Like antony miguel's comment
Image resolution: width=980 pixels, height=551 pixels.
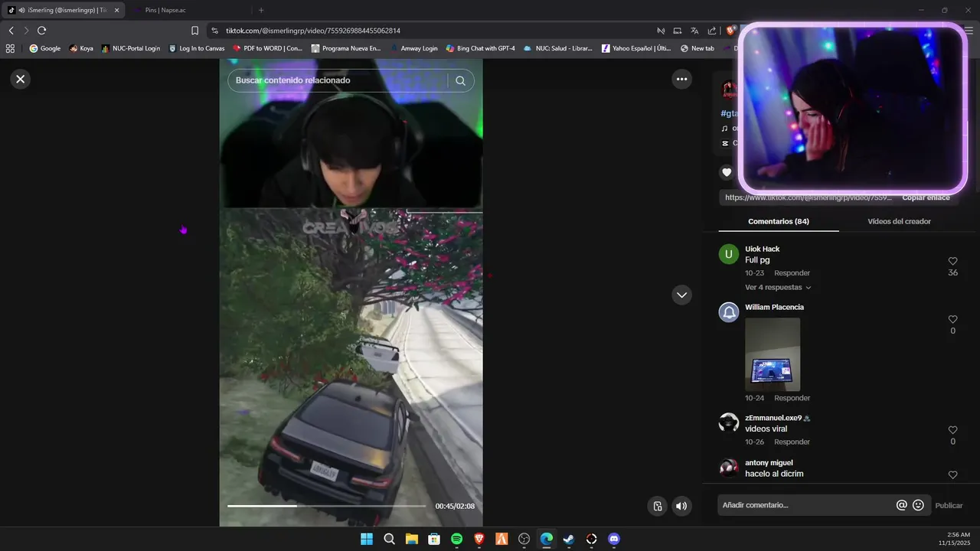(952, 474)
